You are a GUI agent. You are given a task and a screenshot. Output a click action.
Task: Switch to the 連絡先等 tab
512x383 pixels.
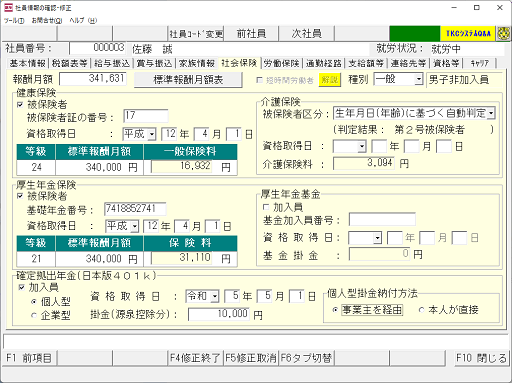pos(408,63)
